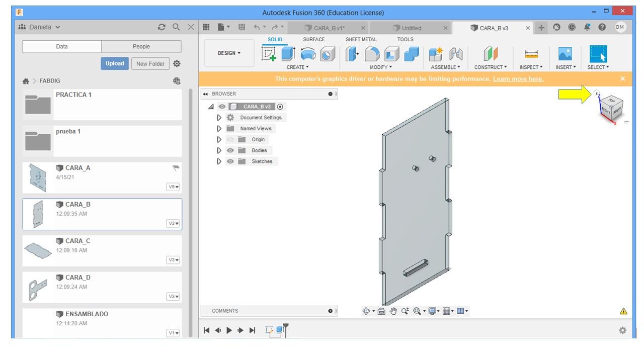Select the Hole tool
644x362 pixels.
coord(327,53)
